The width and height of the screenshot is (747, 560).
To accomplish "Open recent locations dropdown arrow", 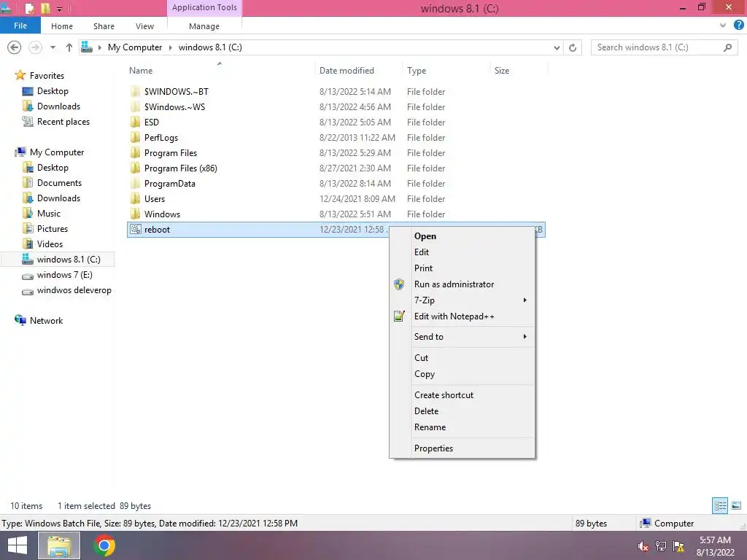I will pyautogui.click(x=53, y=47).
